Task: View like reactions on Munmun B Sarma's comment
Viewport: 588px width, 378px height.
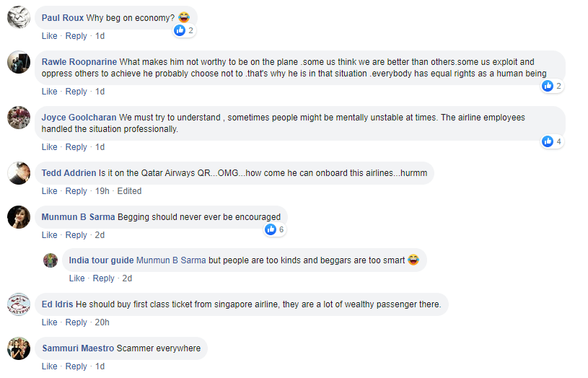Action: 274,229
